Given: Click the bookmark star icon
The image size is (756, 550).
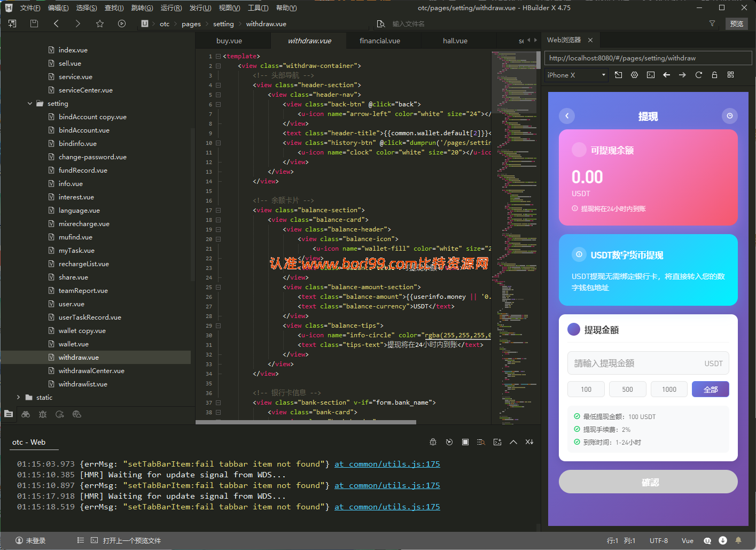Looking at the screenshot, I should tap(100, 24).
